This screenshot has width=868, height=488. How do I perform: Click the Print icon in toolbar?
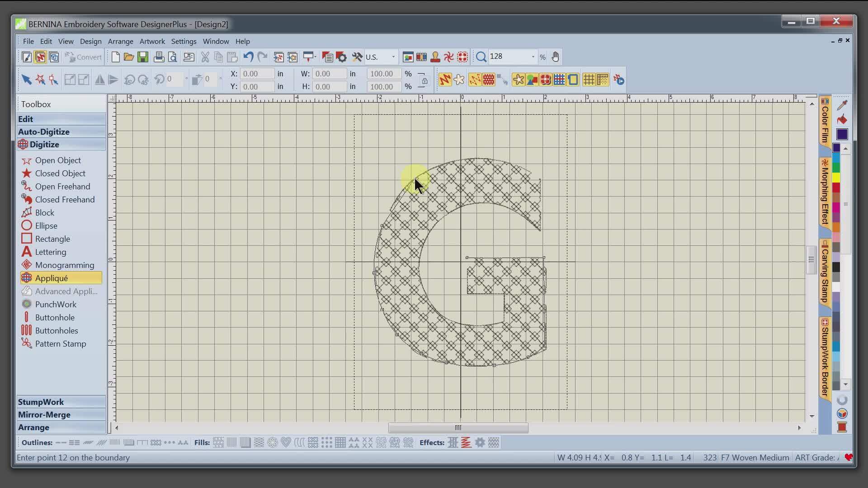pyautogui.click(x=159, y=57)
